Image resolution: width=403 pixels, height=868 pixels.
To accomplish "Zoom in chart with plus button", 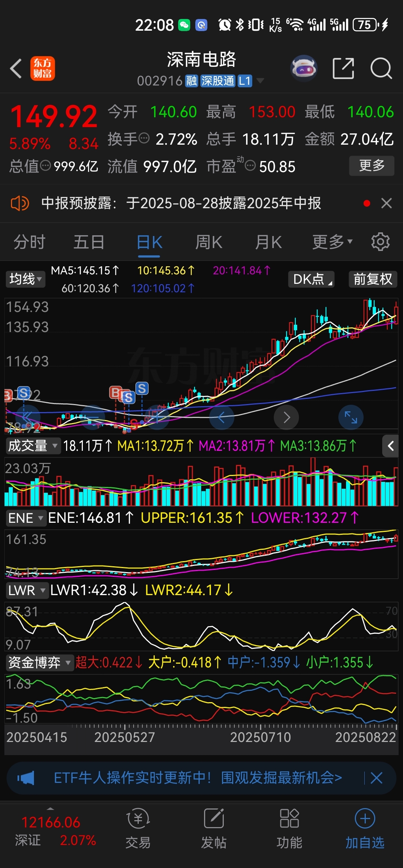I will coord(157,417).
